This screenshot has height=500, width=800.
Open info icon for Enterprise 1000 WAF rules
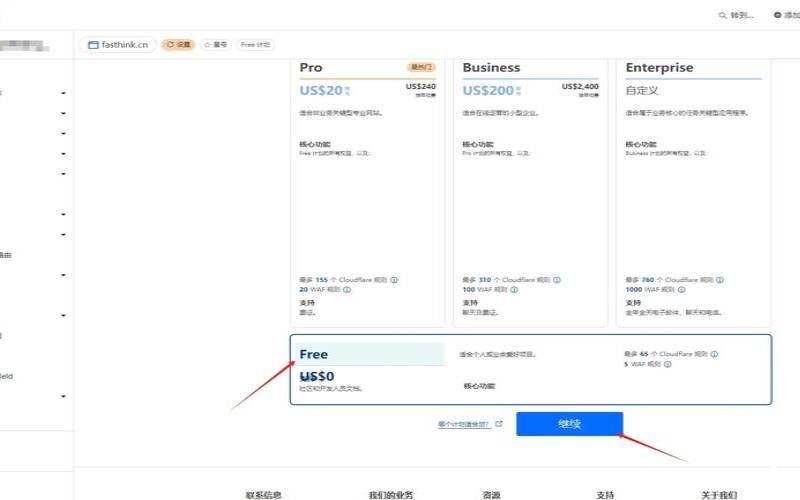pyautogui.click(x=682, y=289)
